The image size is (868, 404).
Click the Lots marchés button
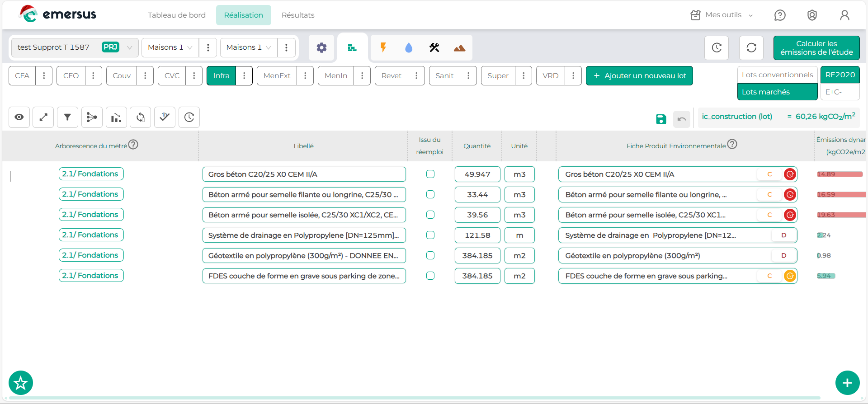coord(777,92)
